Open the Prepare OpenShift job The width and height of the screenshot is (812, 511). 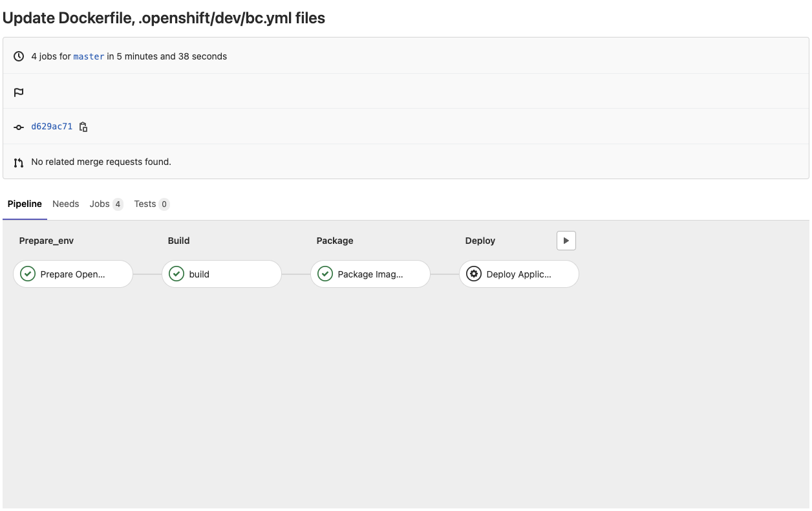pyautogui.click(x=73, y=274)
